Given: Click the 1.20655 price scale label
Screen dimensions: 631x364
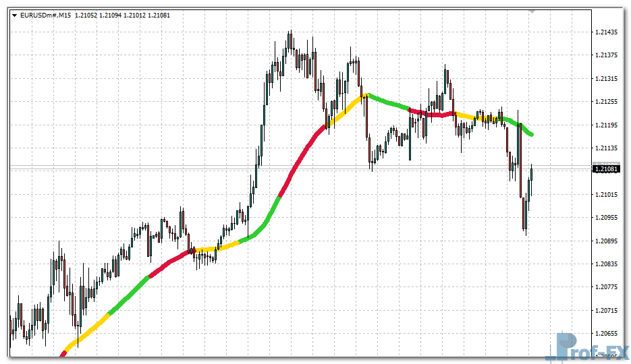Looking at the screenshot, I should pyautogui.click(x=607, y=334).
